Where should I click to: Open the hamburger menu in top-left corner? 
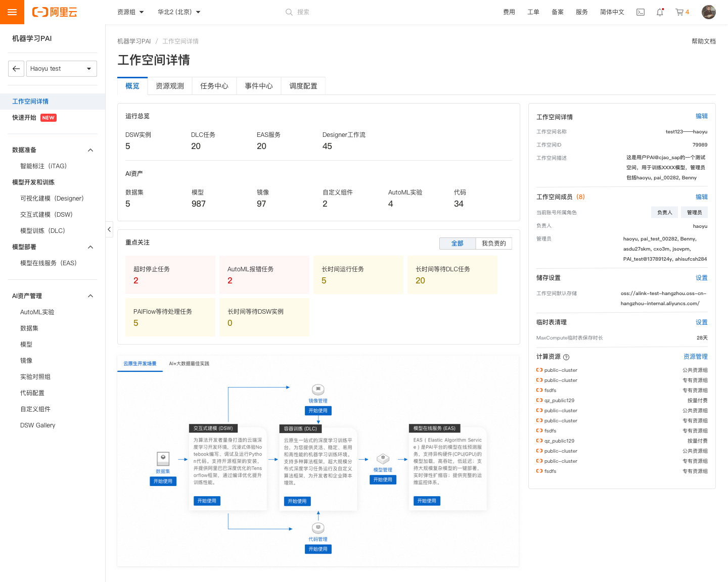[x=12, y=12]
